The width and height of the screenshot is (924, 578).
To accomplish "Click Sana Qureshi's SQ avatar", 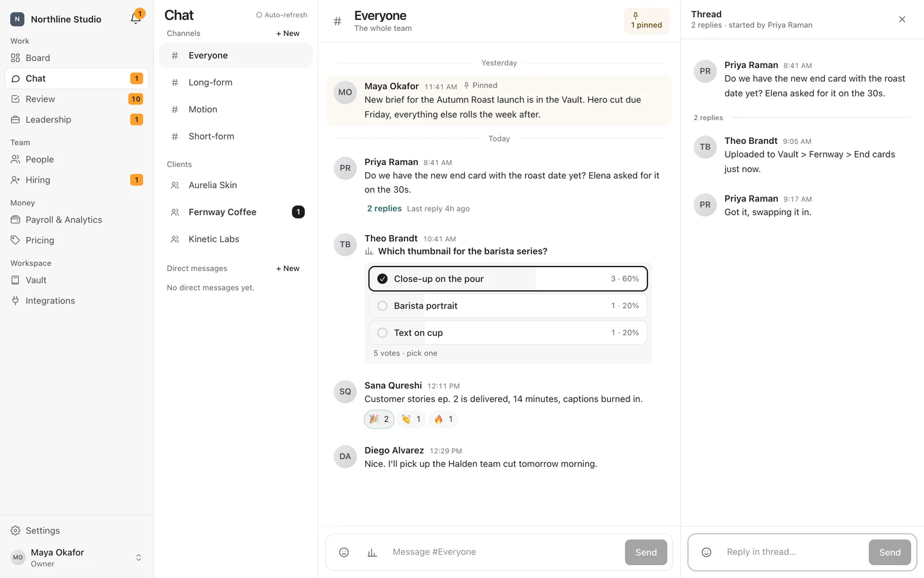I will (345, 392).
